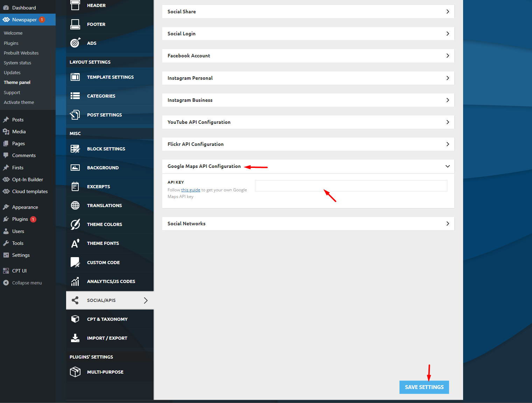
Task: Click the Categories list icon
Action: 75,96
